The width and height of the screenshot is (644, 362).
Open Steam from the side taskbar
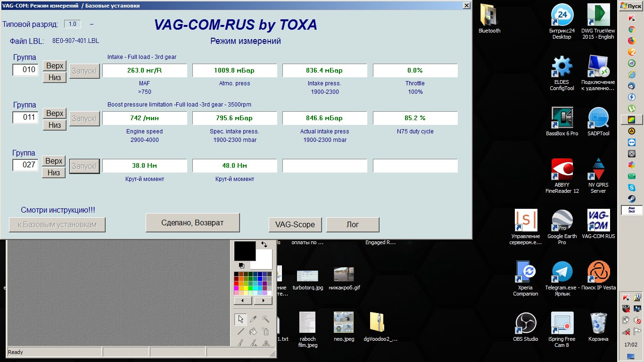pos(632,199)
